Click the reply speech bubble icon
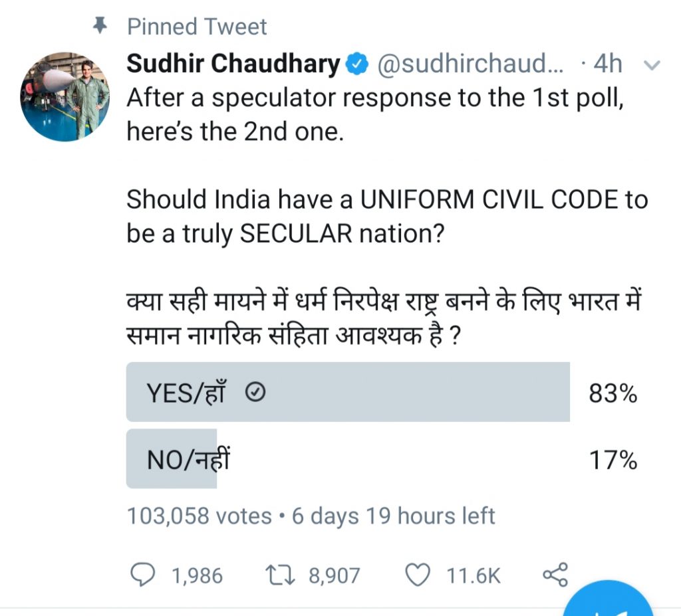The image size is (681, 616). point(142,575)
